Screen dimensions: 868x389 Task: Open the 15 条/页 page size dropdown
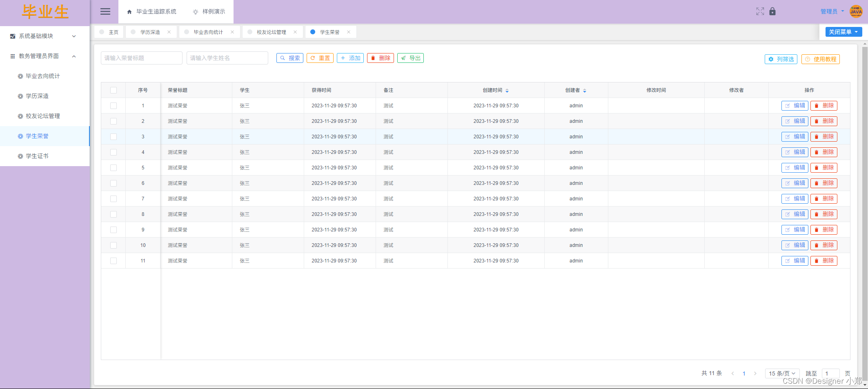coord(781,373)
